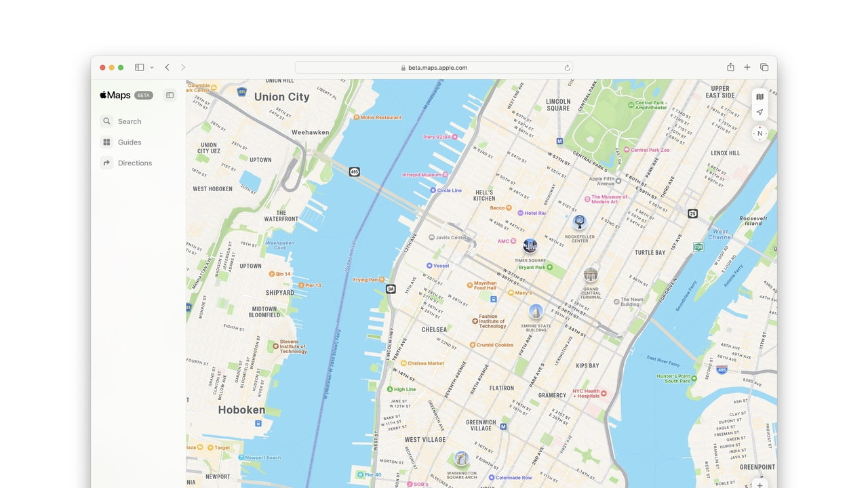Go forward with the arrow button
868x488 pixels.
click(183, 68)
